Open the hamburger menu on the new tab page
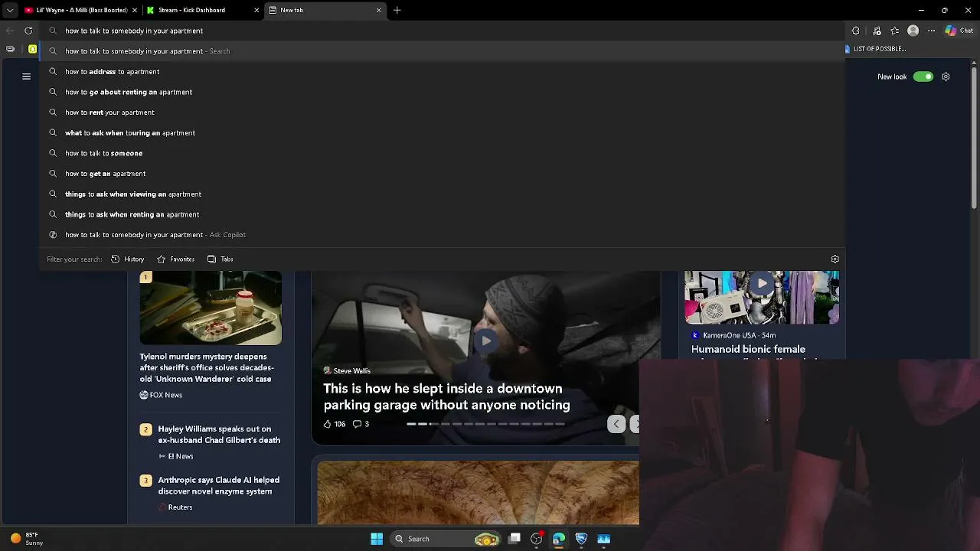The height and width of the screenshot is (551, 980). point(26,77)
